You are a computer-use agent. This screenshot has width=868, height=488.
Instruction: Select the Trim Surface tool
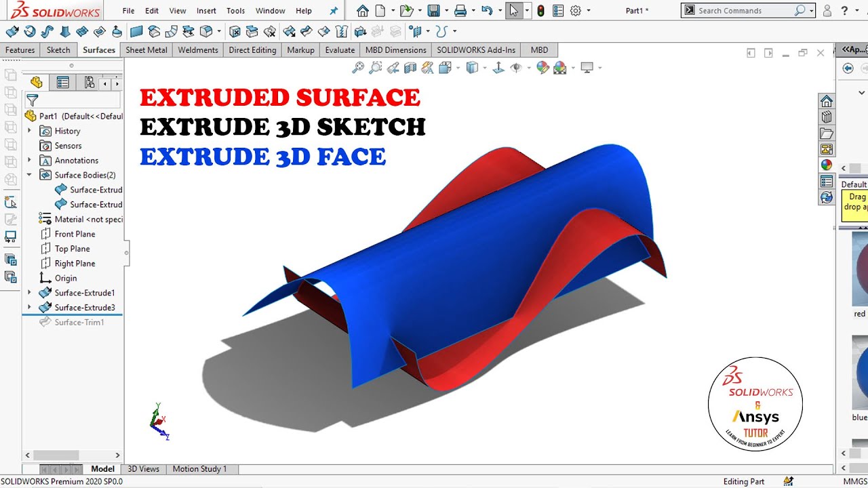[307, 31]
